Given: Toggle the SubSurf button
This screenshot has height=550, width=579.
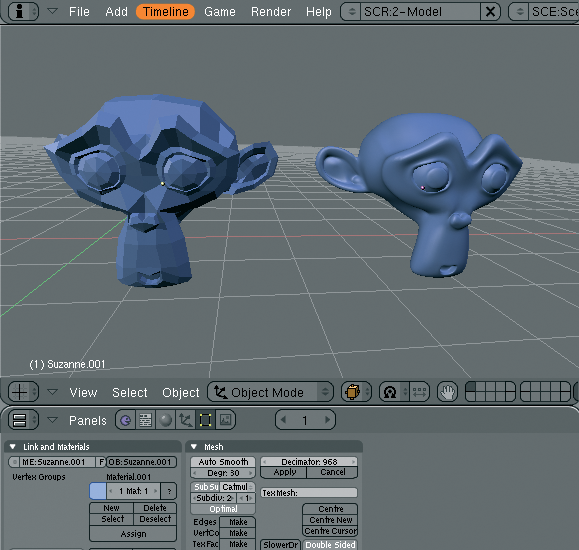Looking at the screenshot, I should click(205, 487).
